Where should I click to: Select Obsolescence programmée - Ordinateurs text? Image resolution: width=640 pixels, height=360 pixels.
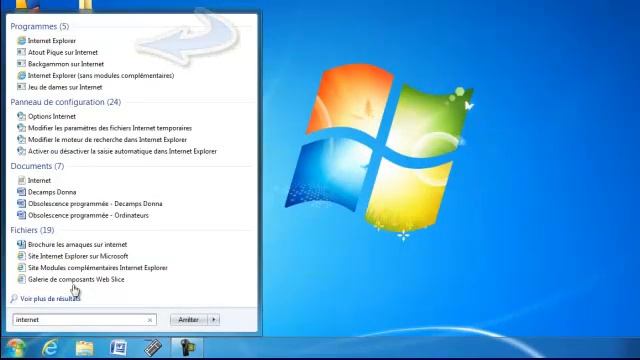[88, 216]
